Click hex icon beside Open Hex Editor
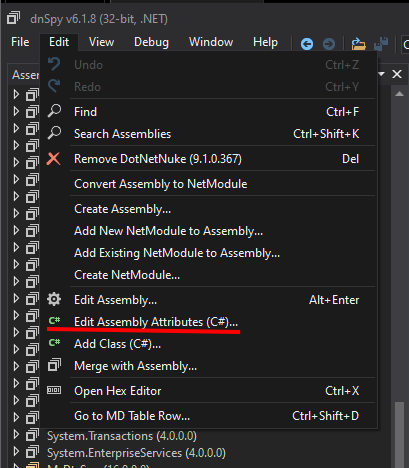The image size is (409, 468). pyautogui.click(x=54, y=390)
